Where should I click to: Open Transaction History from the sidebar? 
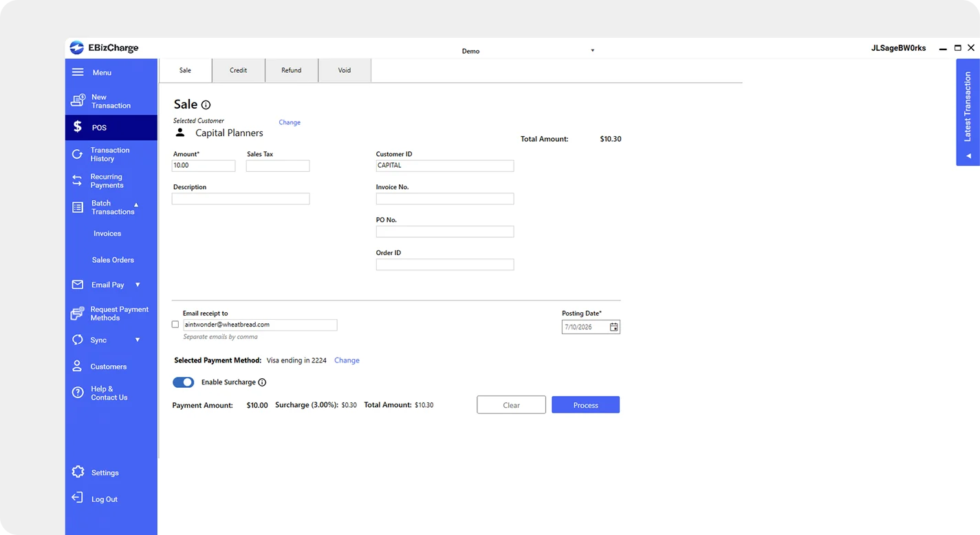[110, 154]
